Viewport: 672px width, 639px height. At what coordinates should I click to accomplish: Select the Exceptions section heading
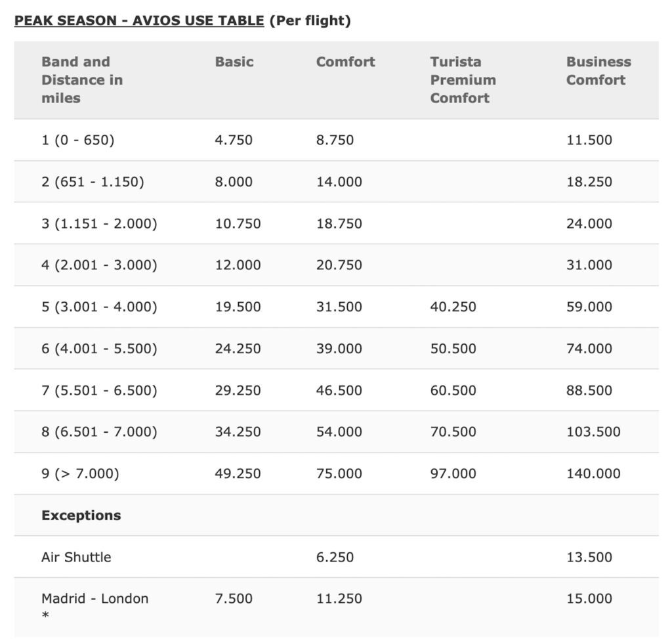[81, 515]
